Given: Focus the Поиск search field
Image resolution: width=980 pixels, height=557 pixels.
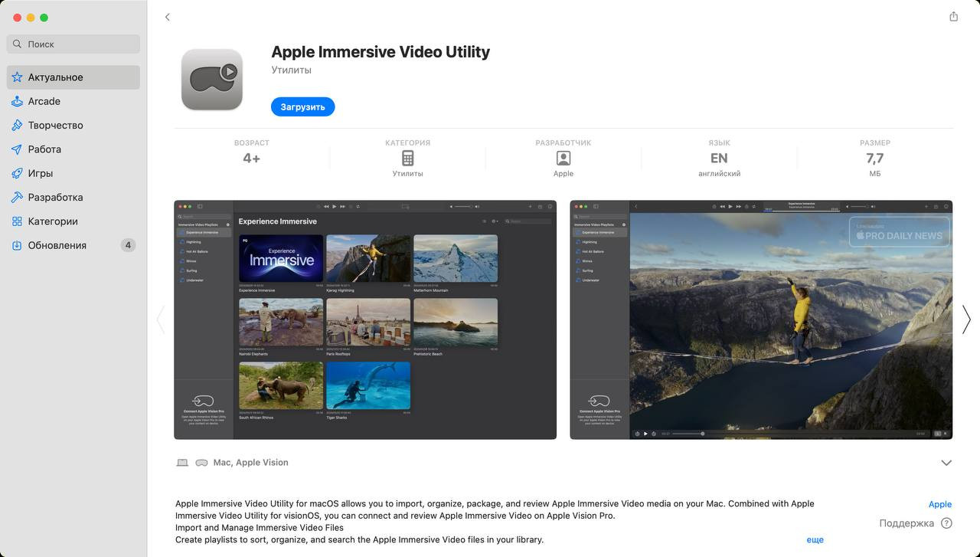Looking at the screenshot, I should pyautogui.click(x=73, y=44).
